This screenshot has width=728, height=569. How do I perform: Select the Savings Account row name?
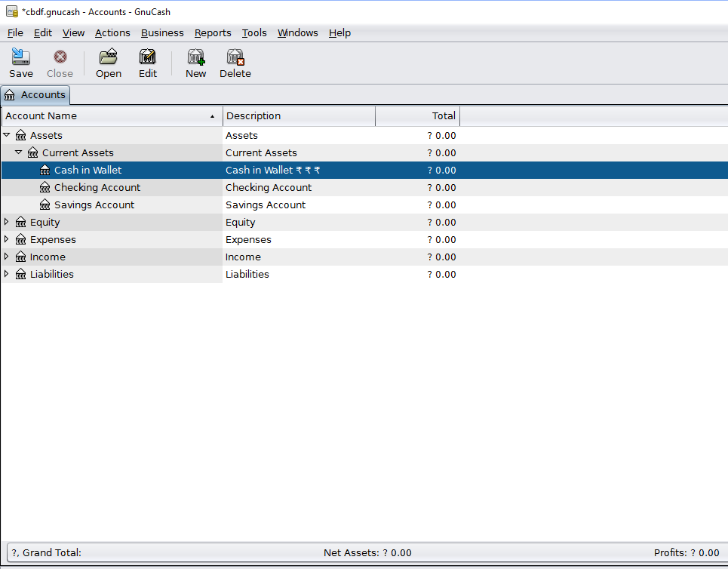(x=94, y=205)
